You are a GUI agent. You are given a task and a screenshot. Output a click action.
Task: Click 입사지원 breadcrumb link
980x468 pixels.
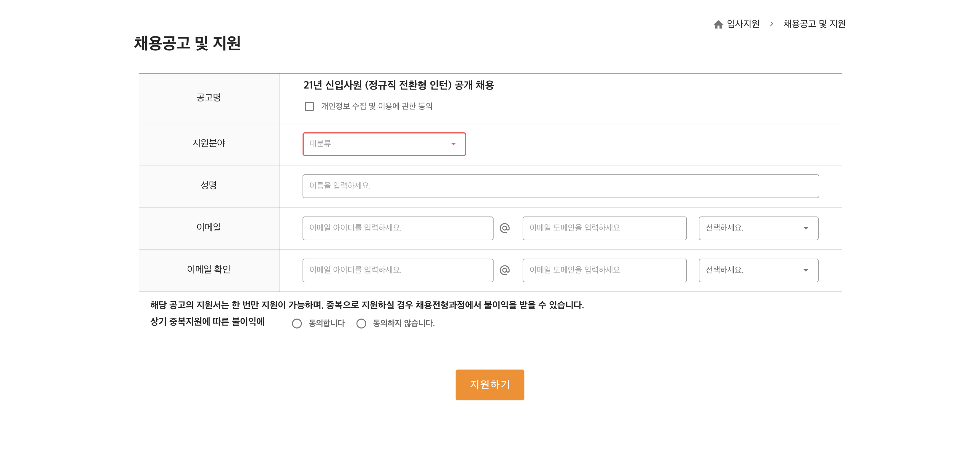743,24
